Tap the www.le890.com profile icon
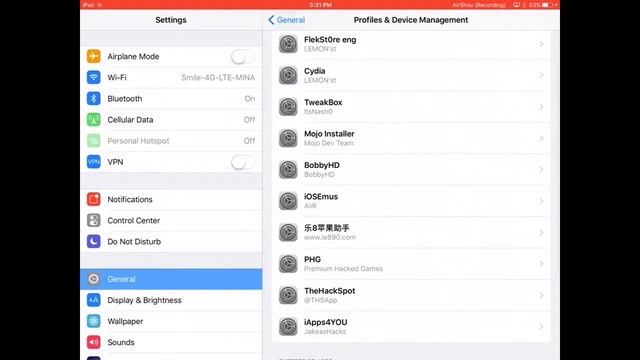 point(288,232)
